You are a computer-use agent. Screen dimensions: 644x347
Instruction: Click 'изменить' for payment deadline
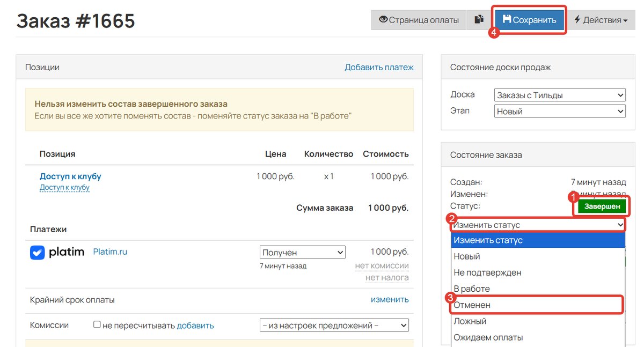click(x=390, y=299)
